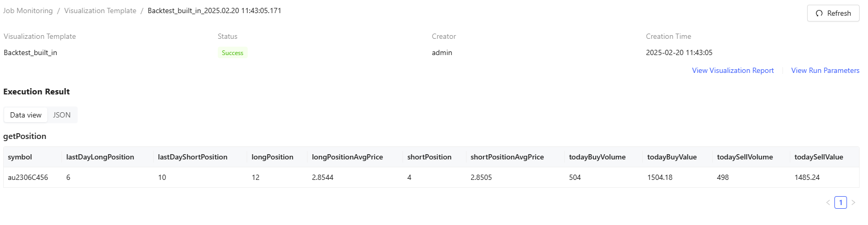Click the longPositionAvgPrice column header
The image size is (868, 225).
pyautogui.click(x=347, y=157)
